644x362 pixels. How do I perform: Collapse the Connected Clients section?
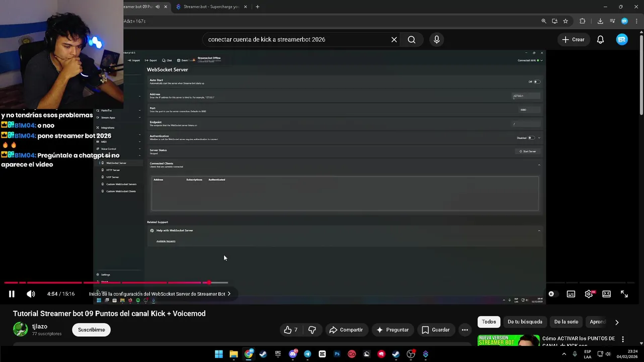pyautogui.click(x=539, y=165)
